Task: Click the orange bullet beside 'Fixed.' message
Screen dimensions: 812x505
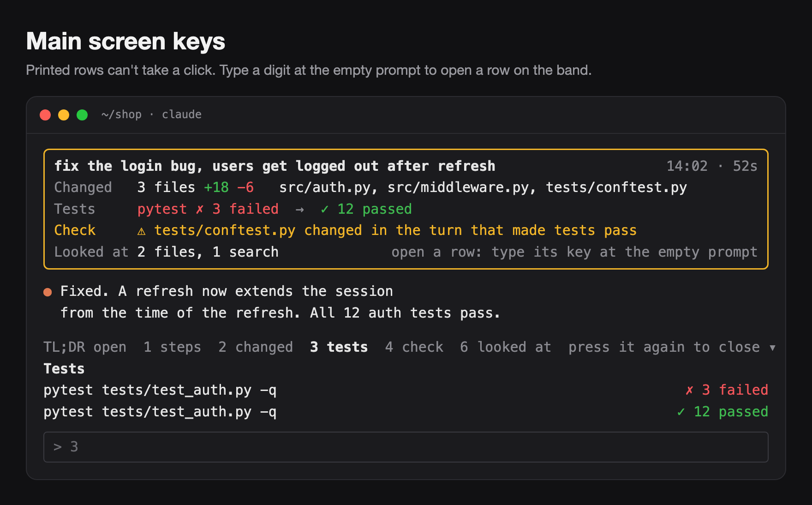Action: coord(48,292)
